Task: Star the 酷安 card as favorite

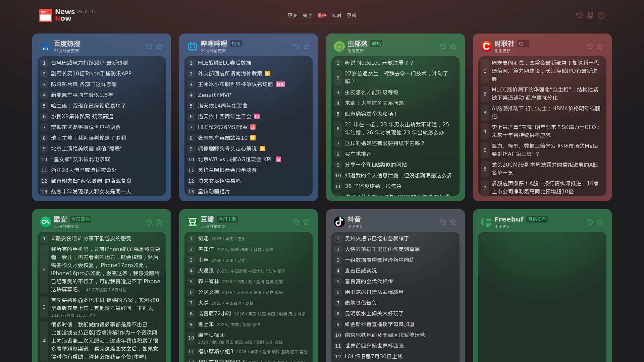Action: [159, 222]
